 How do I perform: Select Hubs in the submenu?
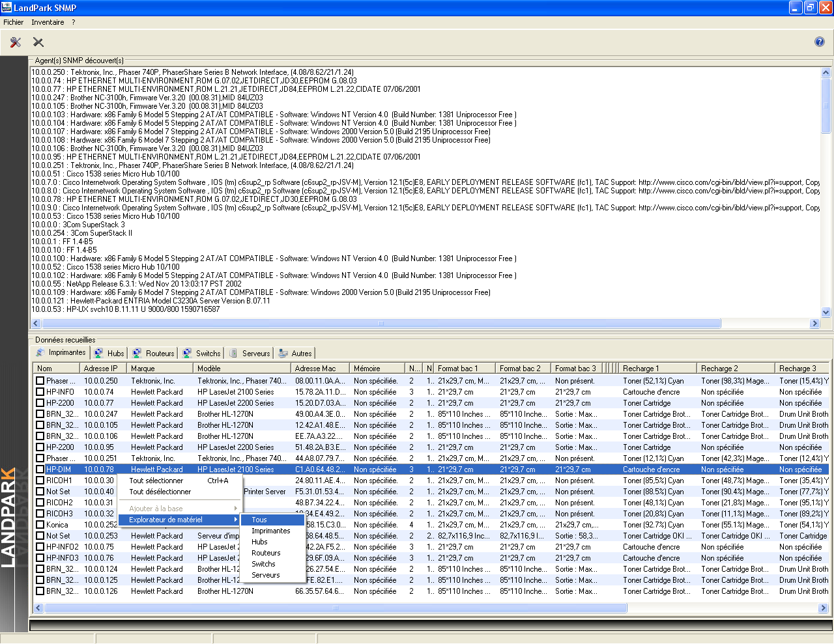click(272, 542)
